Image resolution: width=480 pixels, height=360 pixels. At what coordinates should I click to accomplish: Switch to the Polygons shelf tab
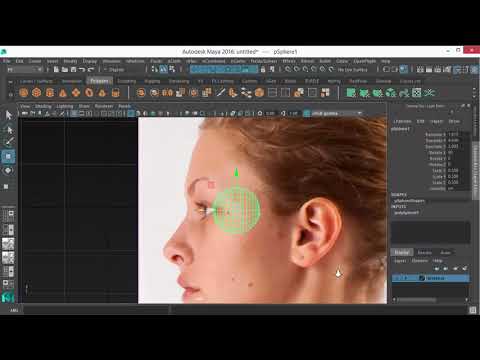(x=99, y=81)
